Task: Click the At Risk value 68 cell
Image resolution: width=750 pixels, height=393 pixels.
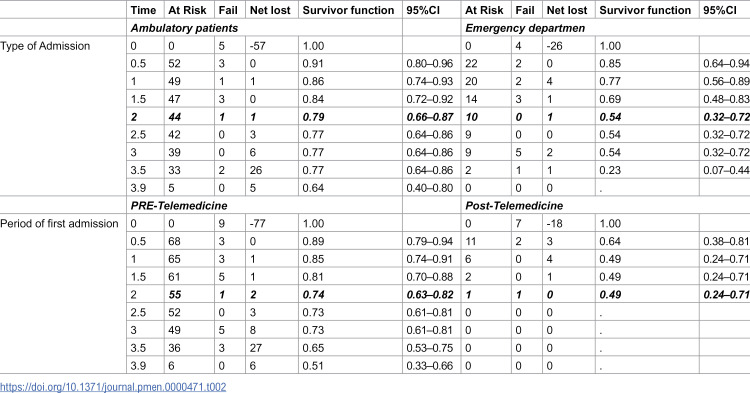Action: tap(174, 241)
